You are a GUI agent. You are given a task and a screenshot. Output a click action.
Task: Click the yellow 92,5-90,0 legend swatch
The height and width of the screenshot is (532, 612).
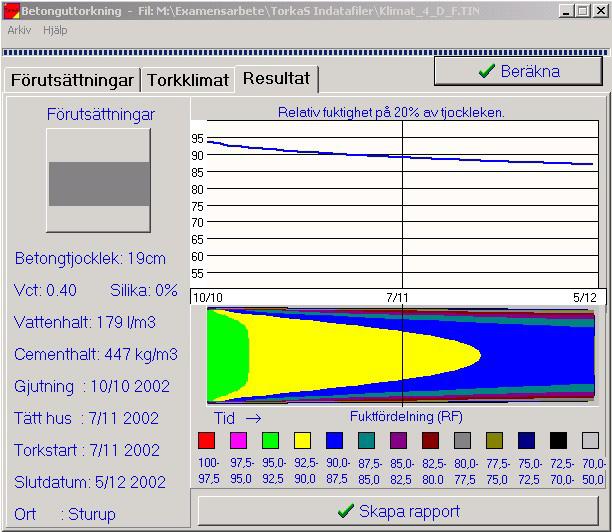click(302, 440)
